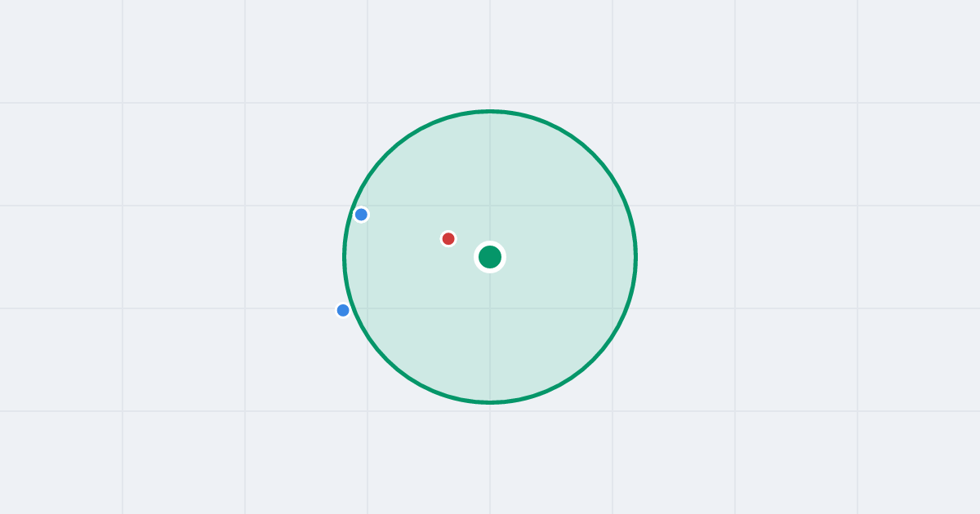The image size is (980, 514).
Task: Click the empty grid cell in the bottom-right corner
Action: click(x=919, y=463)
